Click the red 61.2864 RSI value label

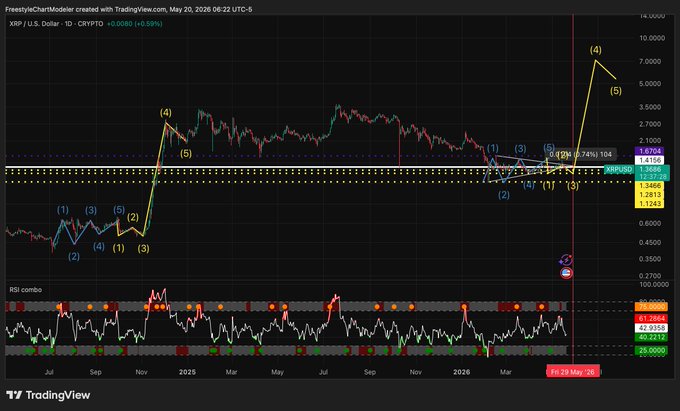[x=652, y=318]
